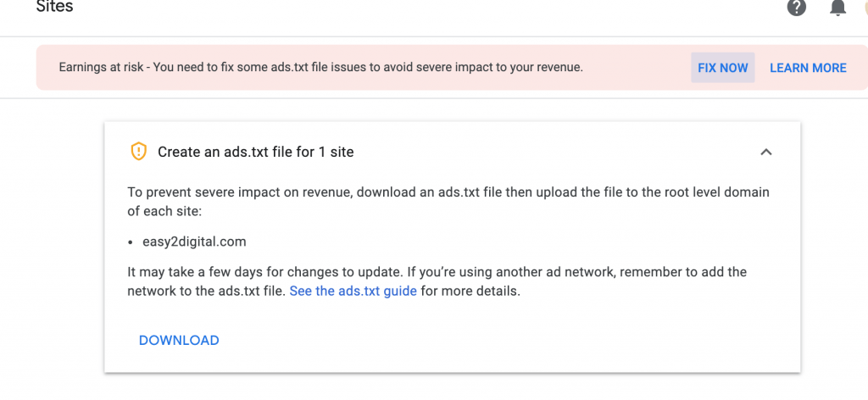This screenshot has width=868, height=400.
Task: Download the ads.txt file
Action: coord(179,340)
